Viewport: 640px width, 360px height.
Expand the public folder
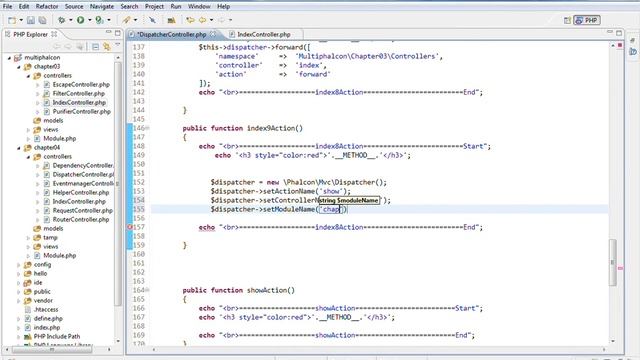click(19, 292)
